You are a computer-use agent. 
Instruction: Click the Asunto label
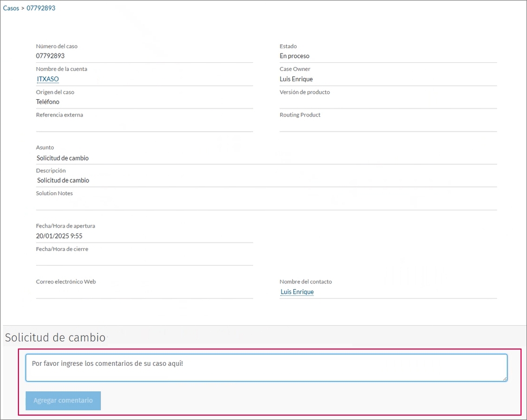[x=45, y=147]
